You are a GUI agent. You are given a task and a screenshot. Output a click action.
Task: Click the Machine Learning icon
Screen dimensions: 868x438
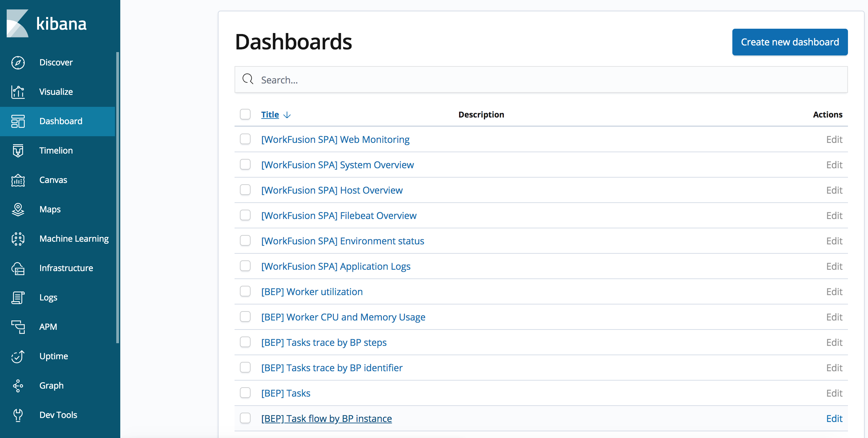(18, 239)
